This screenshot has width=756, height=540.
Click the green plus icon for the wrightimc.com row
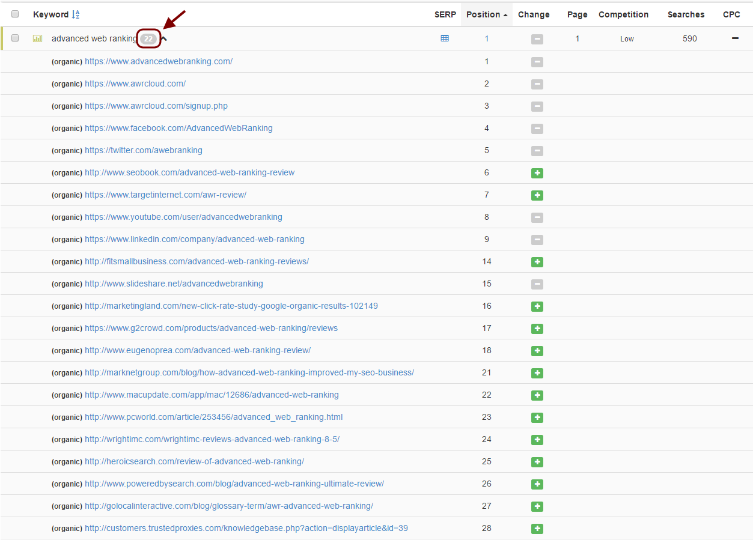click(x=537, y=440)
